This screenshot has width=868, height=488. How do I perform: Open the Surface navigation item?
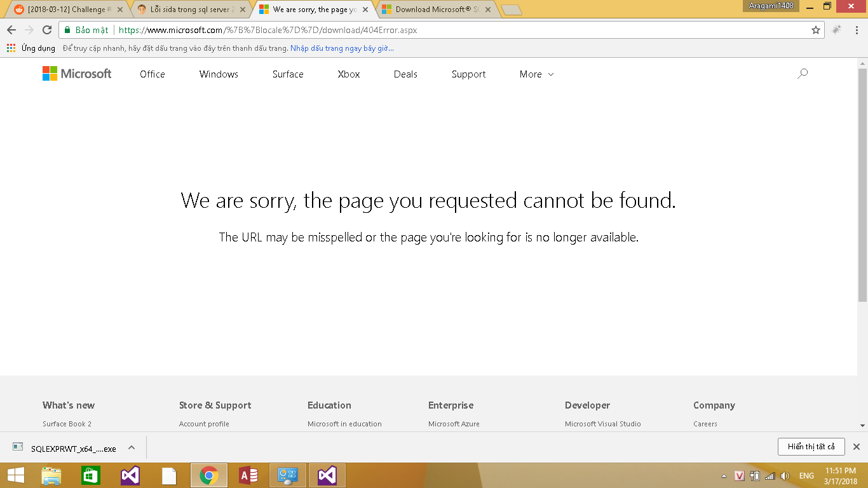[288, 74]
